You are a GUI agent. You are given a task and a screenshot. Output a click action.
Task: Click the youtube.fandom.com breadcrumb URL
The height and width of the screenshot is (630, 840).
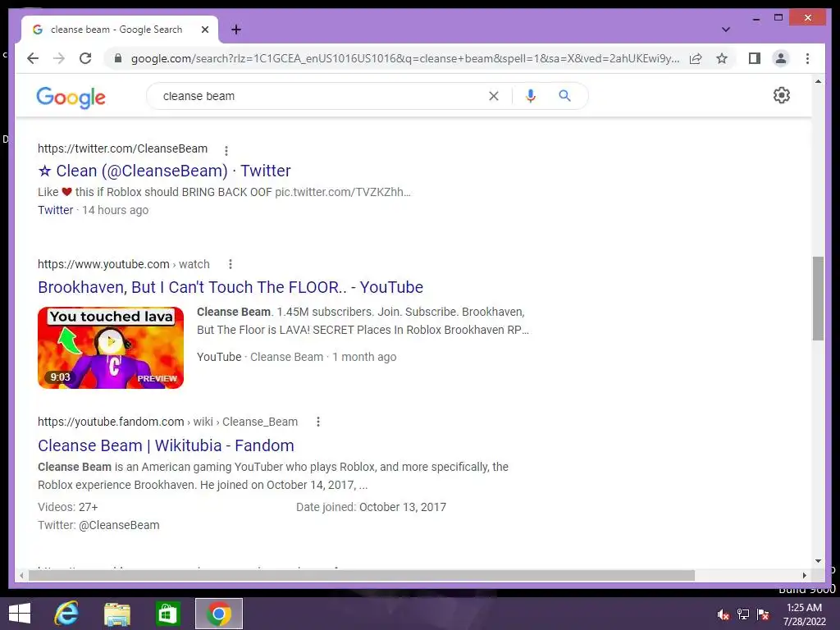pos(167,422)
